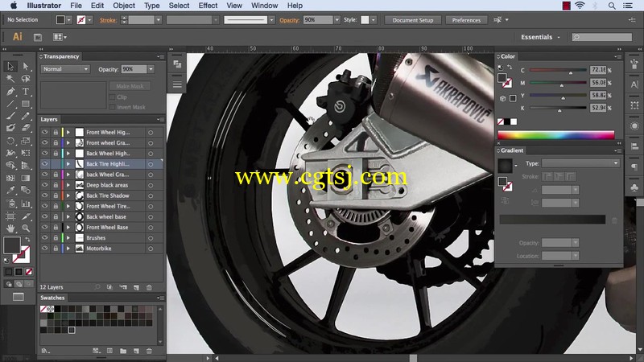Click the Preferences button
Viewport: 644px width, 362px height.
coord(466,20)
